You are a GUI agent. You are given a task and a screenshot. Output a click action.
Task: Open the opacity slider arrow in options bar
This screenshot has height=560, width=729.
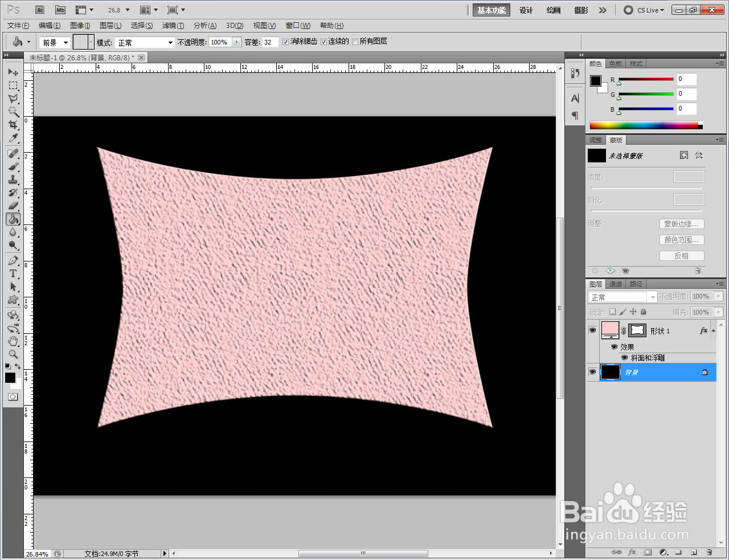[237, 42]
